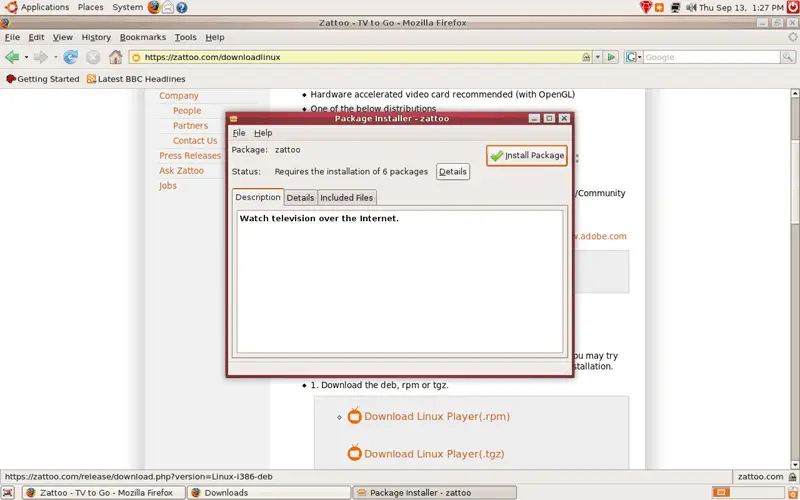Open the People sidebar link
Viewport: 800px width, 500px height.
pos(187,111)
